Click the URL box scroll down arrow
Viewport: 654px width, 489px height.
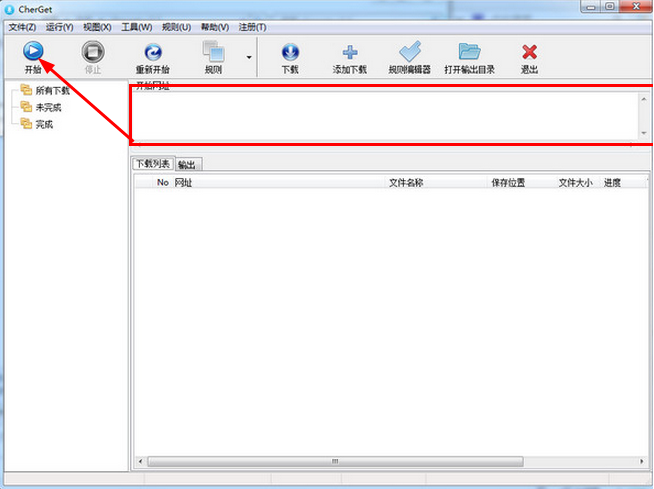pos(644,133)
